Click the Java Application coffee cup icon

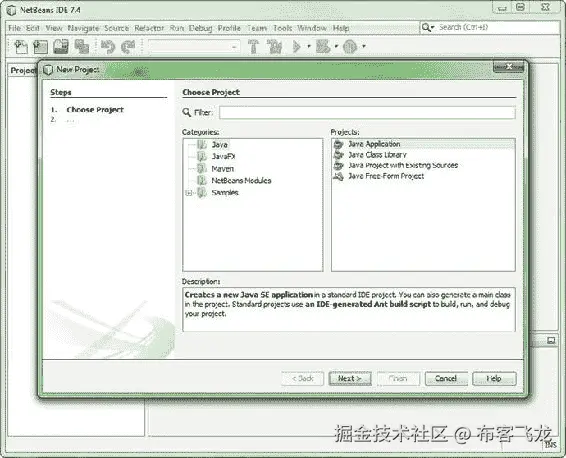click(x=338, y=144)
